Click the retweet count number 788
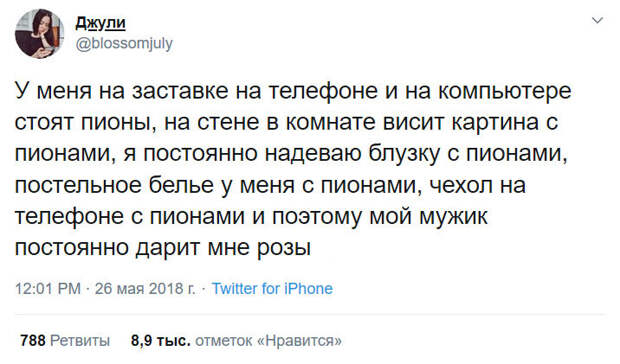The width and height of the screenshot is (620, 364). pyautogui.click(x=33, y=340)
